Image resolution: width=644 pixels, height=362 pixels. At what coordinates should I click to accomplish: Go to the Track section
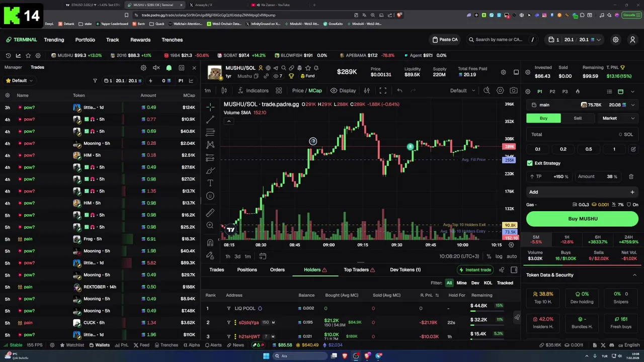pyautogui.click(x=112, y=40)
